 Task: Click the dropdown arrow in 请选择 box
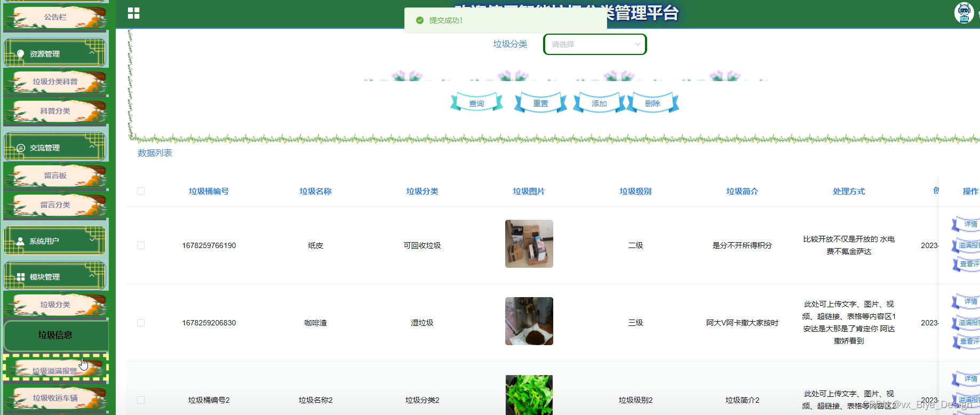pyautogui.click(x=638, y=44)
